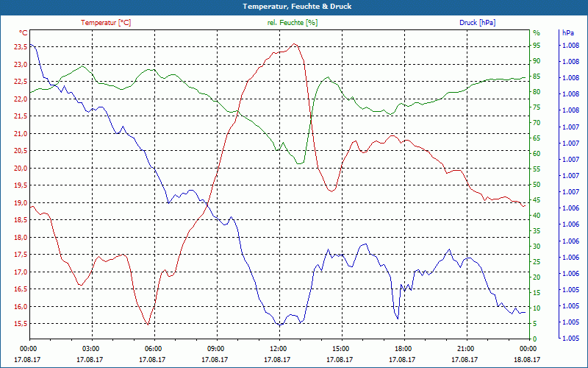Click the 18,5 temperature axis tick
The width and height of the screenshot is (588, 368).
(x=21, y=220)
